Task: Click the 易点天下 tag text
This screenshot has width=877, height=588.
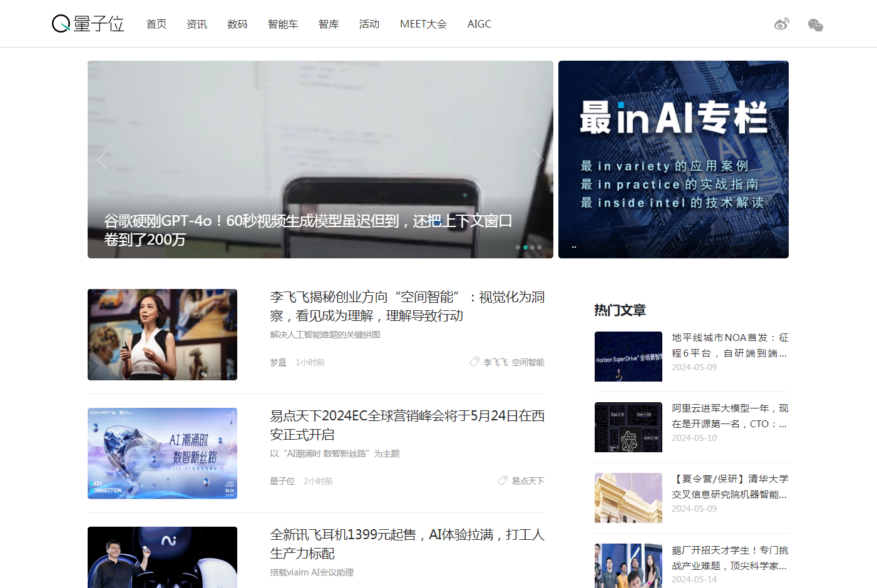Action: click(x=528, y=481)
